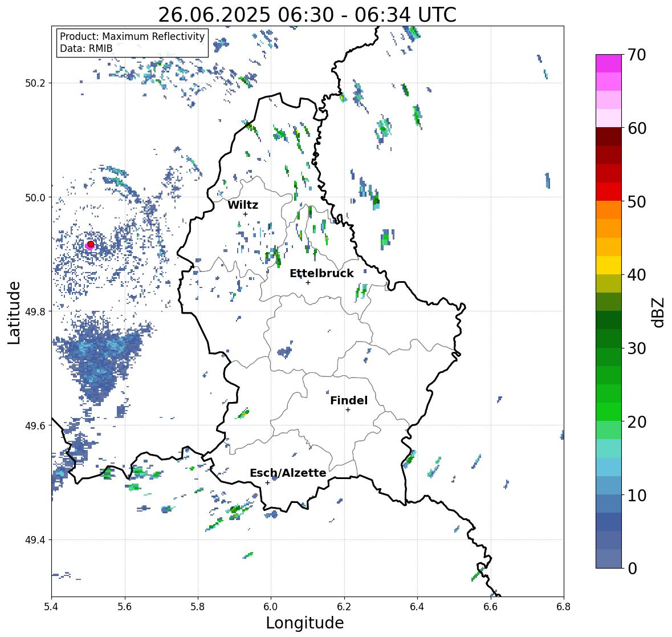Image resolution: width=672 pixels, height=637 pixels.
Task: Click the 70 value on the colorbar
Action: click(x=637, y=55)
